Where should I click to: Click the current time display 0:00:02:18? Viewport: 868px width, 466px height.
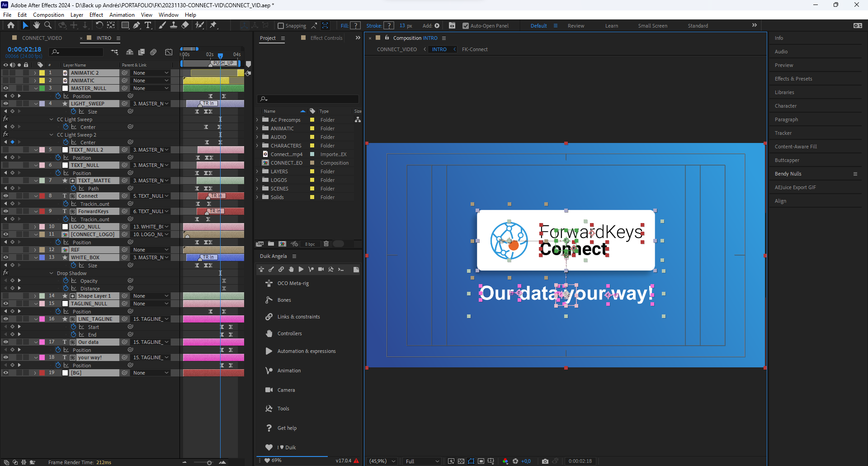(24, 49)
